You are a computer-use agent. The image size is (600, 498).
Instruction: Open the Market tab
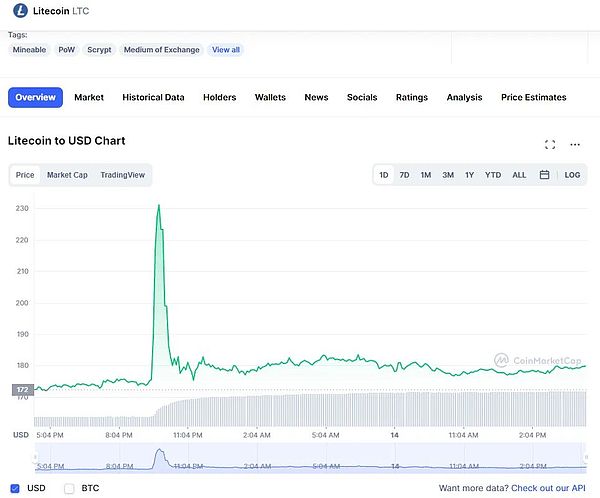tap(89, 97)
